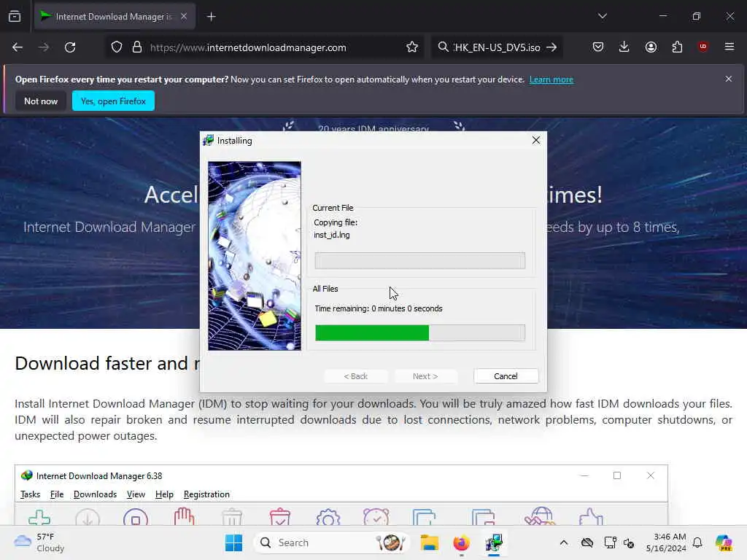Open the Firefox View icon

point(15,16)
